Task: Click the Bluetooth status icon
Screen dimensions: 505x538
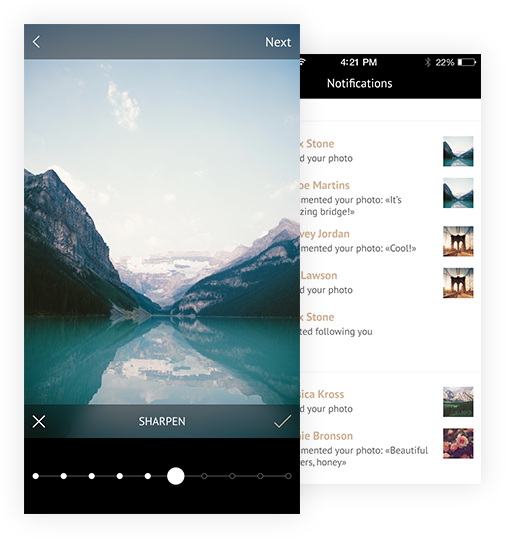Action: pos(427,62)
